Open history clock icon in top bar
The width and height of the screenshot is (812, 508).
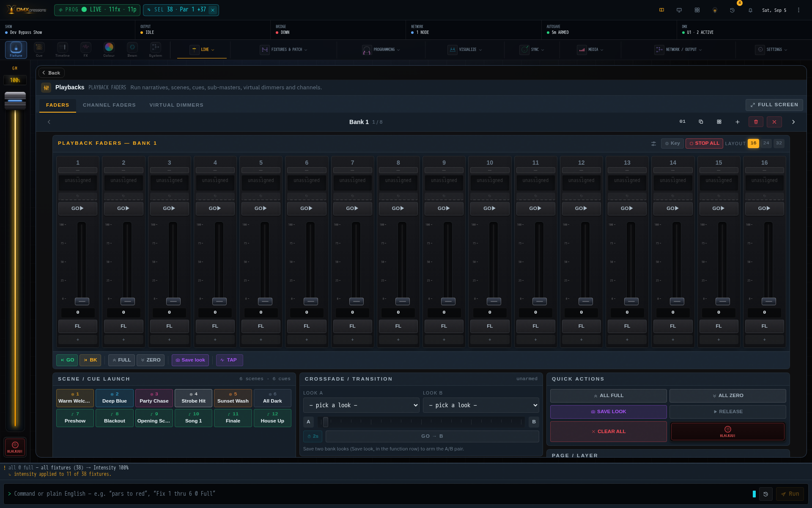[x=732, y=10]
